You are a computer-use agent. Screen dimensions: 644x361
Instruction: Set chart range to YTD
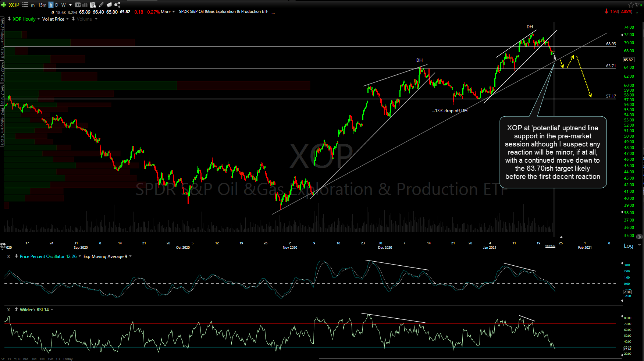pyautogui.click(x=17, y=359)
